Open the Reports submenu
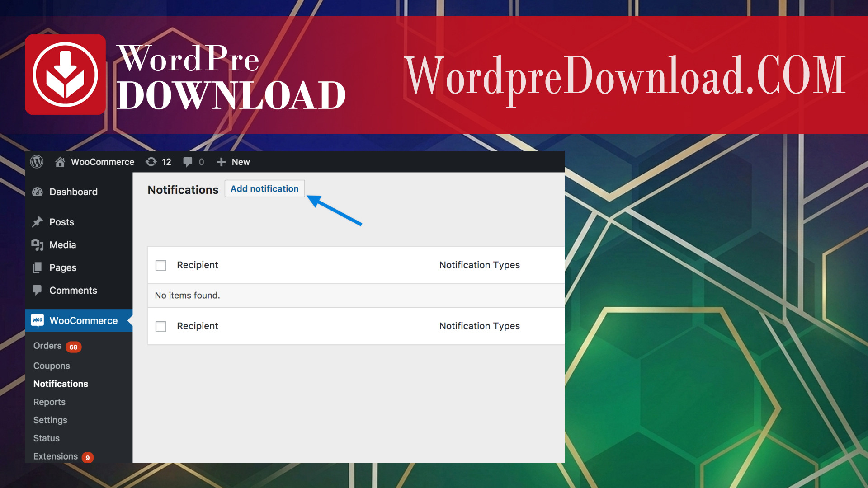The height and width of the screenshot is (488, 868). (49, 402)
